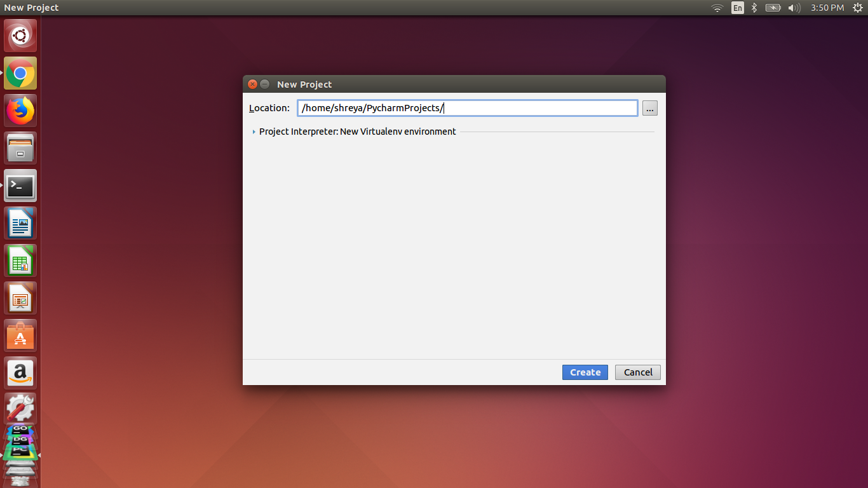Launch Firefox browser from the launcher
The image size is (868, 488).
pos(20,110)
